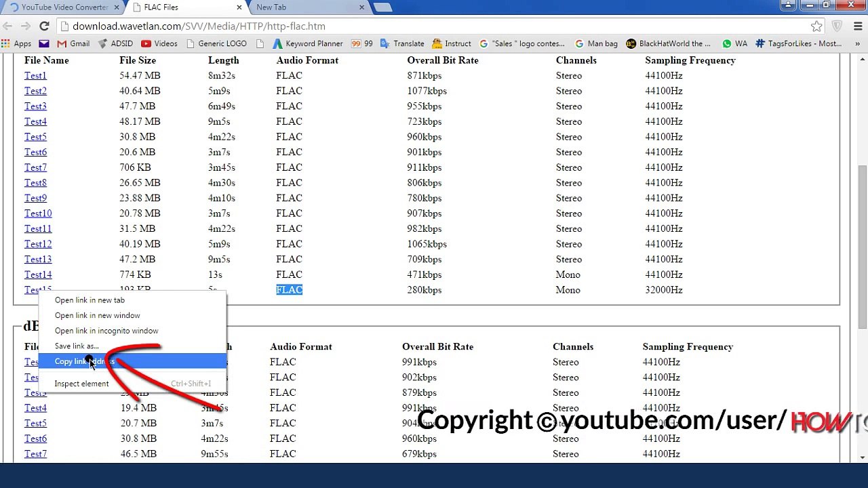Open the WA bookmark

pos(734,43)
